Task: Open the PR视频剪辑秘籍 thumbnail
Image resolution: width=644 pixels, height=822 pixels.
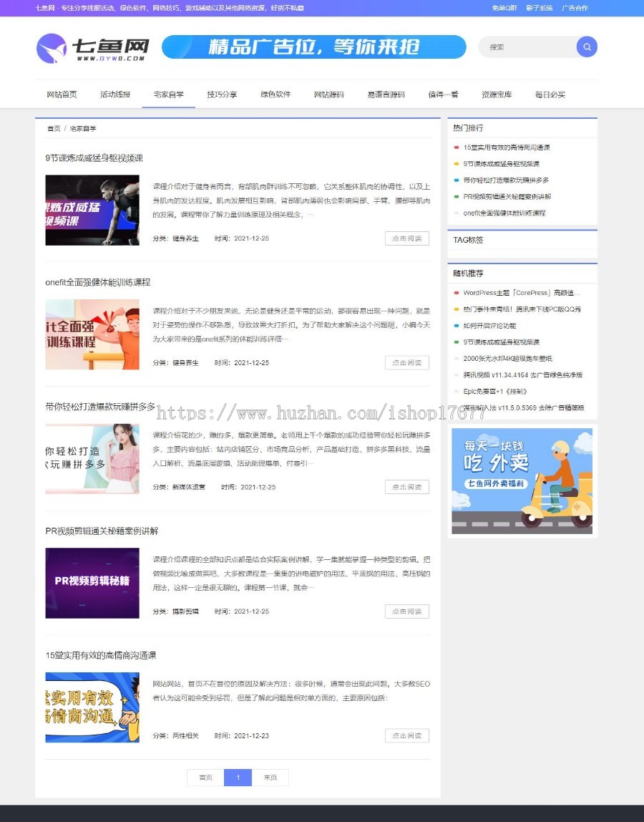Action: 92,583
